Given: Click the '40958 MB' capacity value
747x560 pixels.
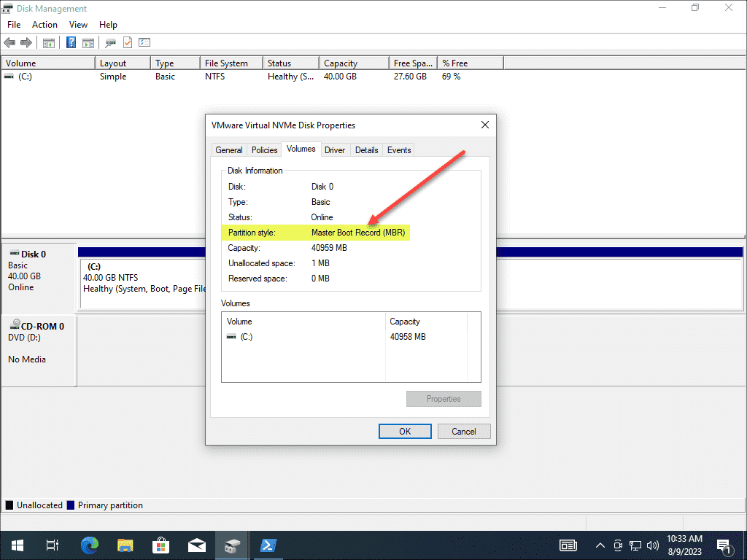Looking at the screenshot, I should [x=408, y=337].
